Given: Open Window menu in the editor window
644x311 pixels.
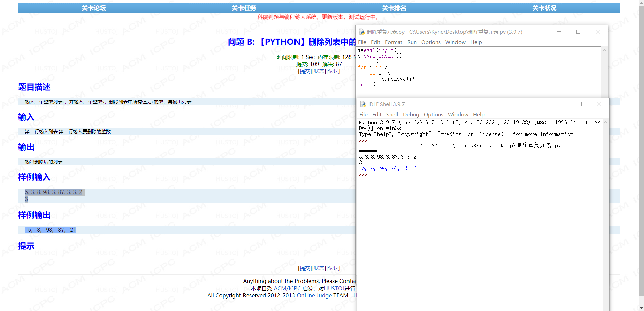Looking at the screenshot, I should click(x=455, y=42).
